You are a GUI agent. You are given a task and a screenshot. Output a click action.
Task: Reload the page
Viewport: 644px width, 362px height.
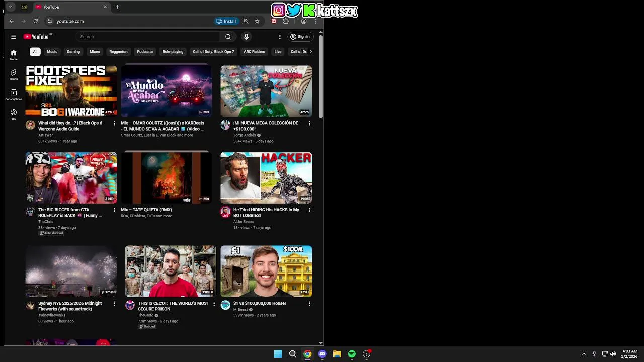(x=35, y=21)
